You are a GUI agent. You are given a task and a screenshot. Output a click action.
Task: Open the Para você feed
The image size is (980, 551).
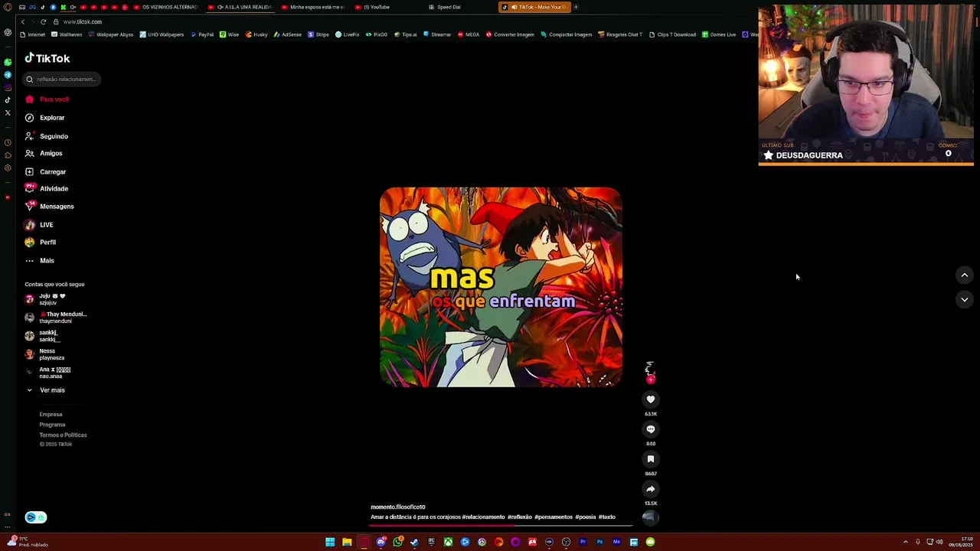click(47, 99)
